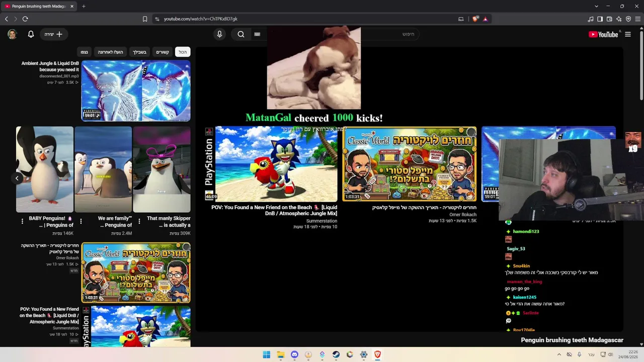Screen dimensions: 644x362
Task: Open the YouTube account avatar menu
Action: pos(12,34)
